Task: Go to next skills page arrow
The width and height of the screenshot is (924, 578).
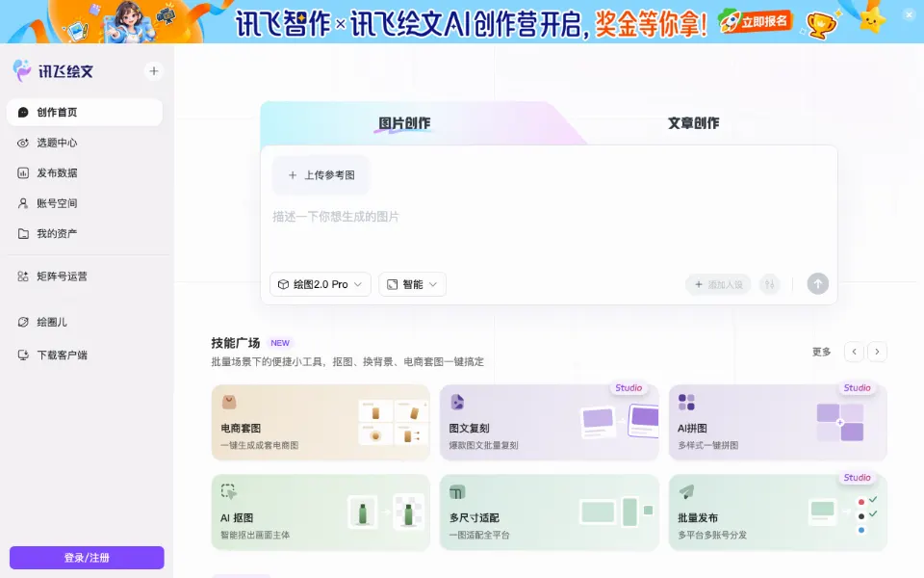Action: click(x=877, y=352)
